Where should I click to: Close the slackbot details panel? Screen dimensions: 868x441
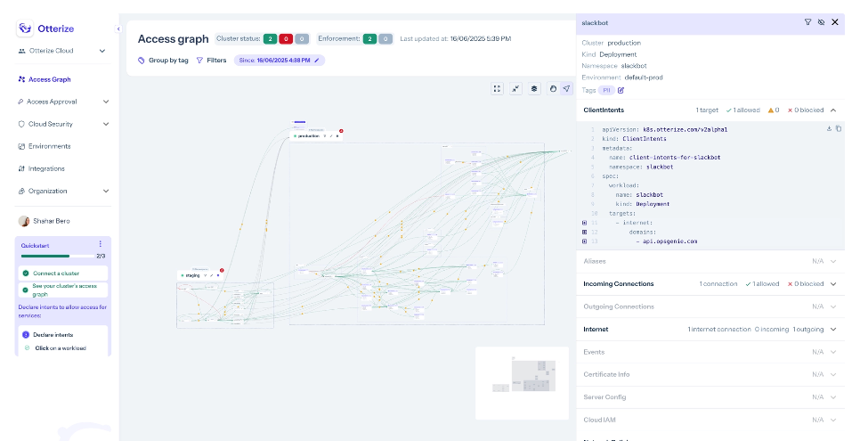click(x=835, y=22)
